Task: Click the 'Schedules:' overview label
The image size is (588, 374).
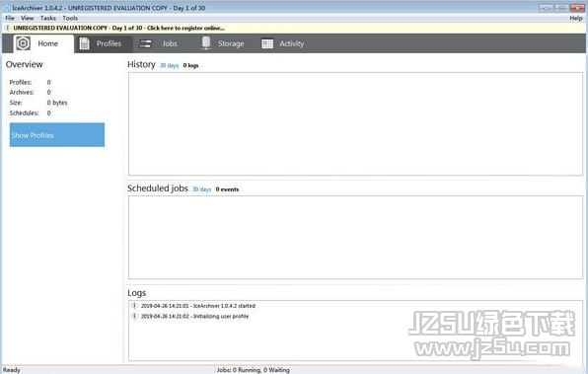Action: (x=24, y=112)
